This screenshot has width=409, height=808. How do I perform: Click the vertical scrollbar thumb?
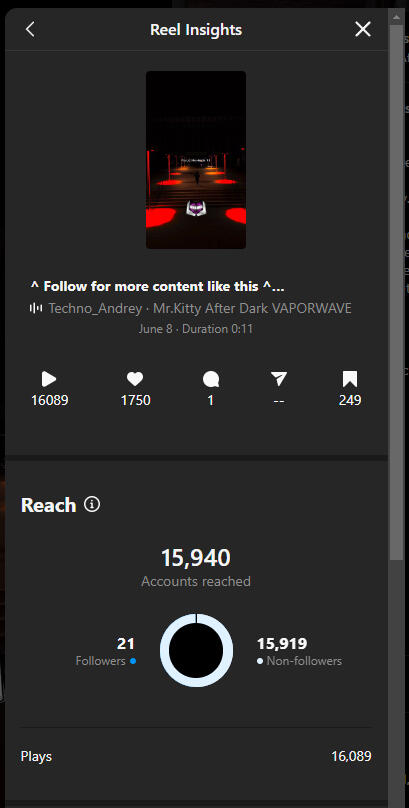[x=396, y=292]
